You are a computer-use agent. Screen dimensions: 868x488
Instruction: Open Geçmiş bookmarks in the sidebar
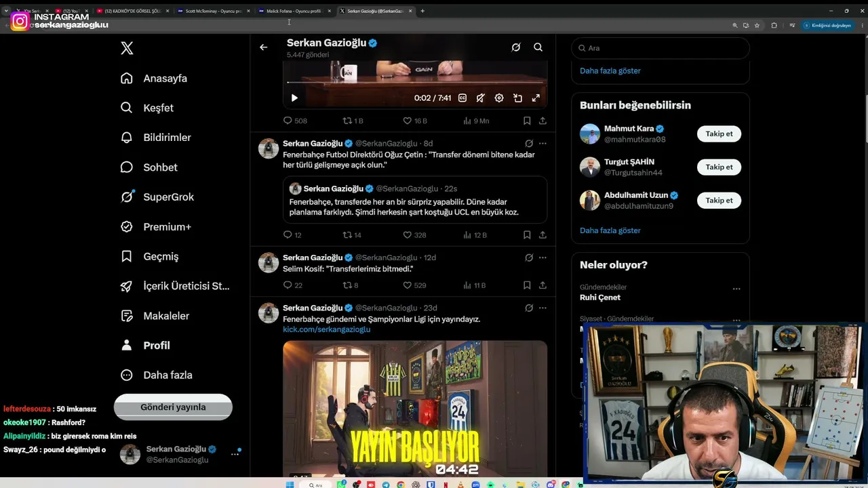[150, 256]
